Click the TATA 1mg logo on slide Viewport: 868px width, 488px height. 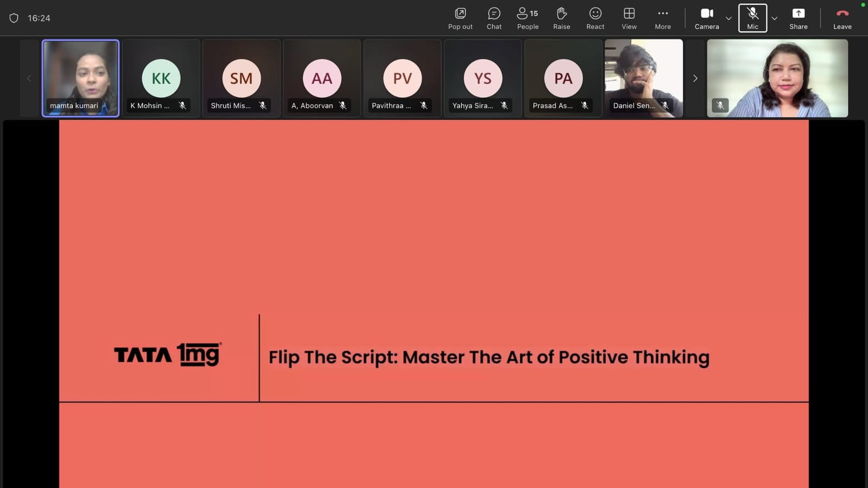[x=168, y=355]
